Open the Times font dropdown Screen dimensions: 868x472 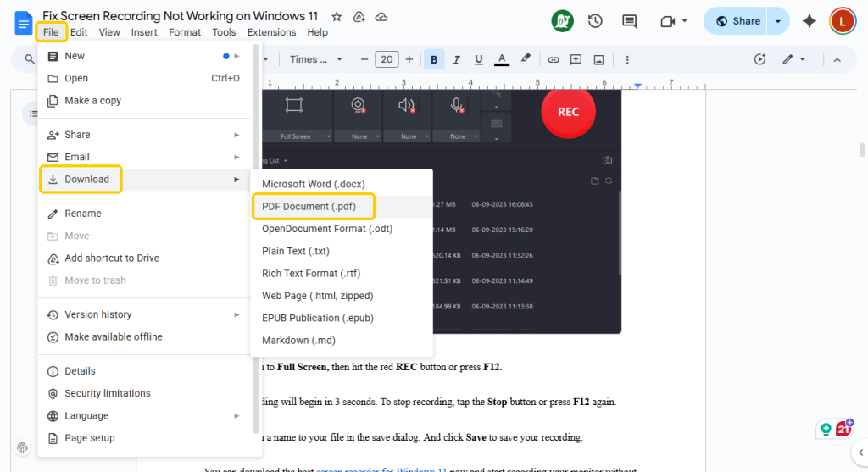(315, 59)
